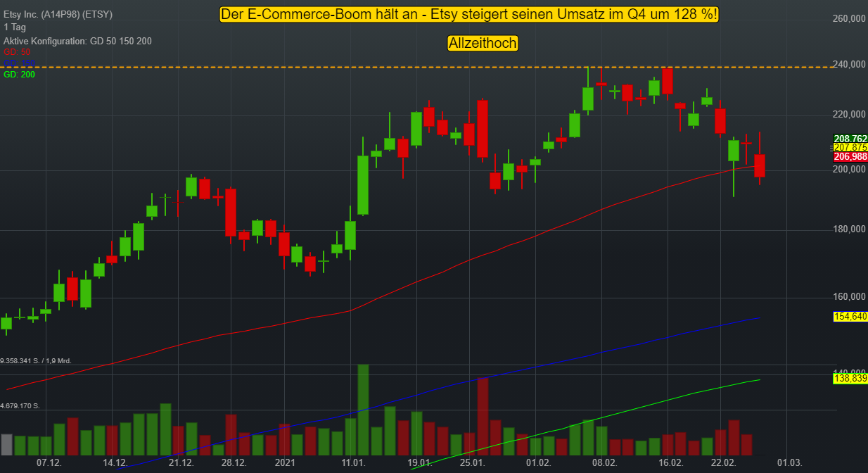The height and width of the screenshot is (473, 868).
Task: Click the '14.12.' date axis label
Action: coord(115,463)
